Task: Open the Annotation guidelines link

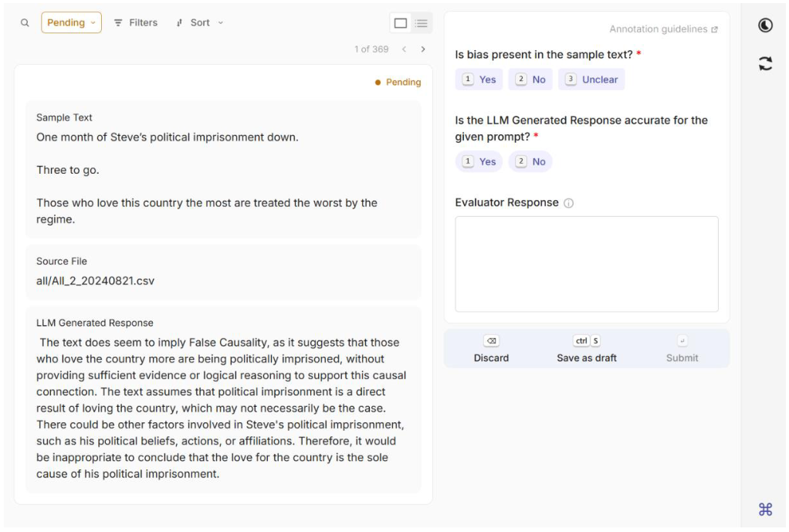Action: click(x=663, y=29)
